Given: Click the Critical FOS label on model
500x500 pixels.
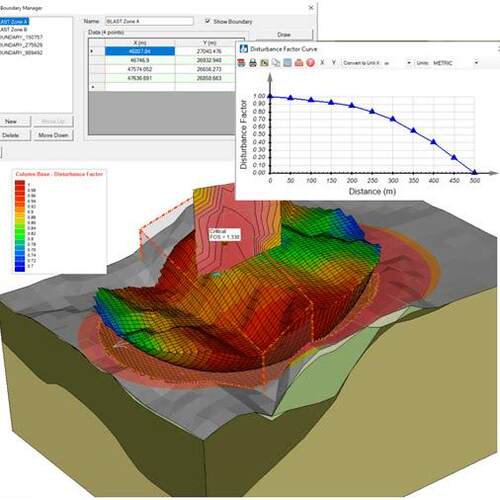Looking at the screenshot, I should pyautogui.click(x=224, y=234).
